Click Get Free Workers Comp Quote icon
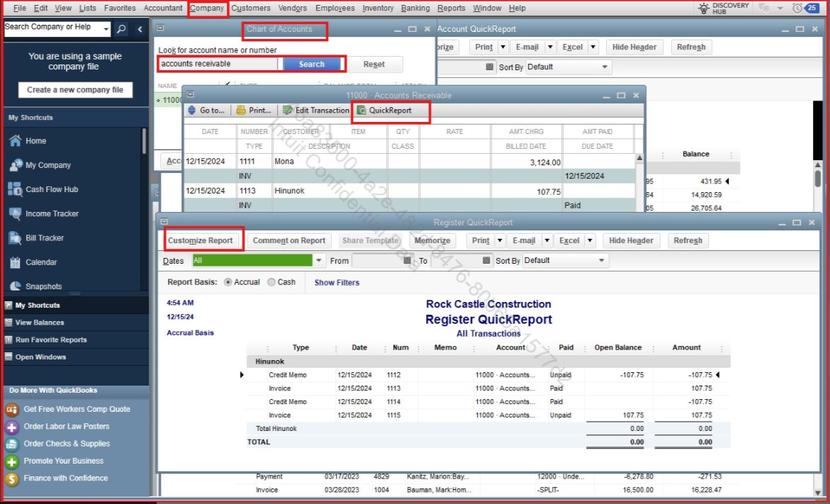Image resolution: width=830 pixels, height=504 pixels. (x=11, y=409)
